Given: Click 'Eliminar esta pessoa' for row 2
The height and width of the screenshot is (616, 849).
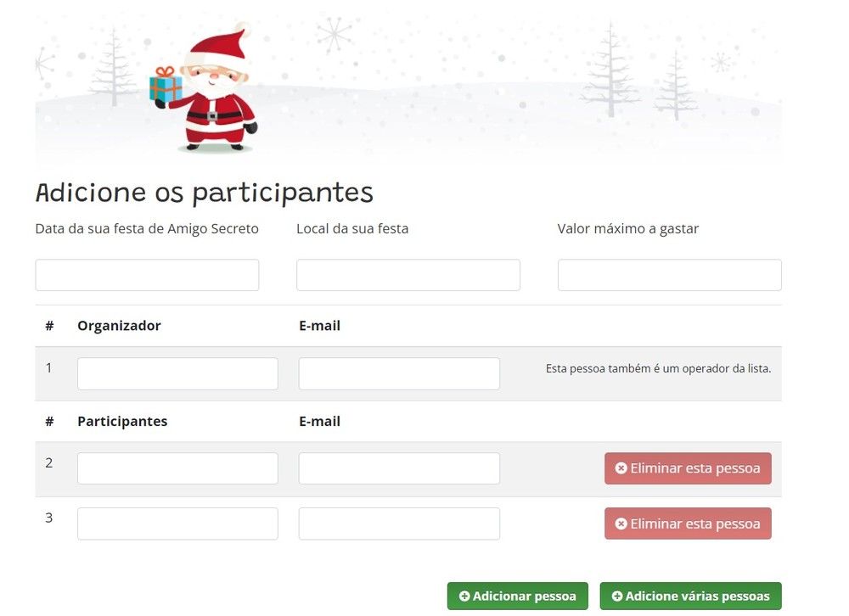Looking at the screenshot, I should (688, 468).
